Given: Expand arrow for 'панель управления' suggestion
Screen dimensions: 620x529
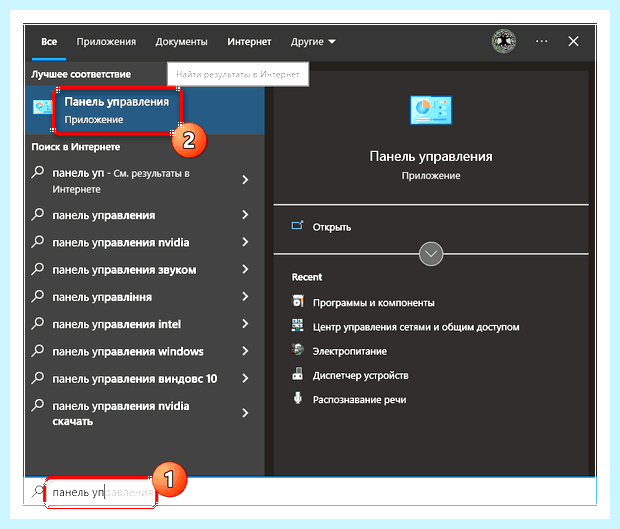Looking at the screenshot, I should pyautogui.click(x=245, y=215).
